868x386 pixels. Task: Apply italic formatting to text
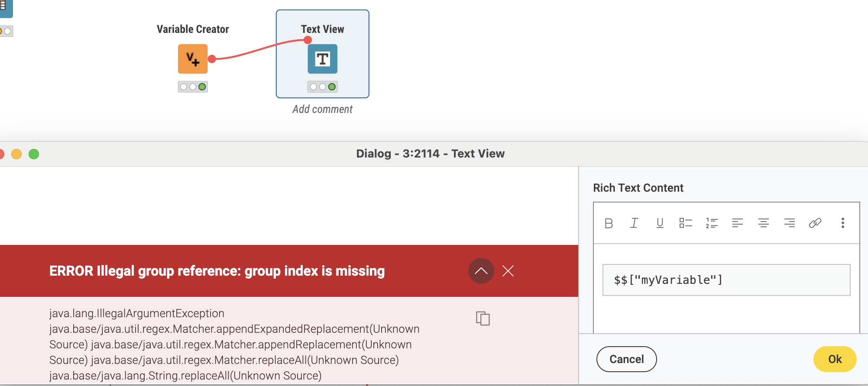pos(634,223)
